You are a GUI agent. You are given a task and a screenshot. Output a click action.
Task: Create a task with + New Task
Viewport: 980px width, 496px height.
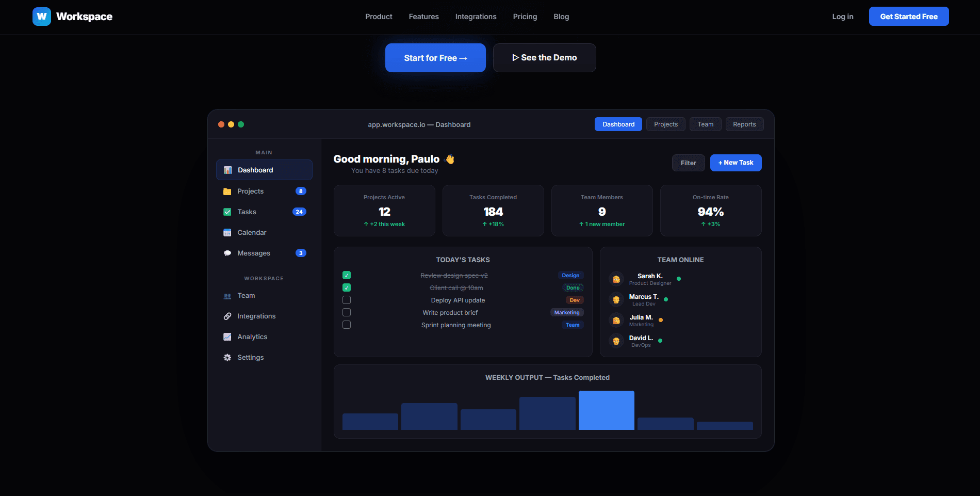pos(736,163)
